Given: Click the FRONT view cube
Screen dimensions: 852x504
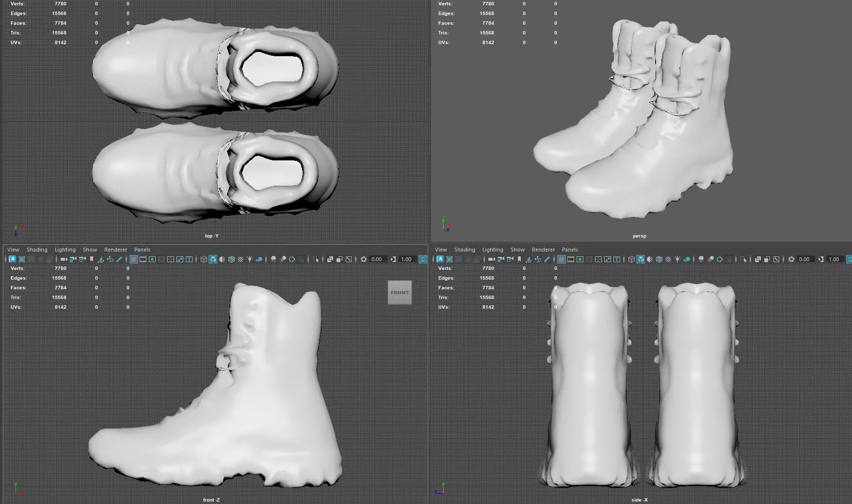Looking at the screenshot, I should [400, 292].
